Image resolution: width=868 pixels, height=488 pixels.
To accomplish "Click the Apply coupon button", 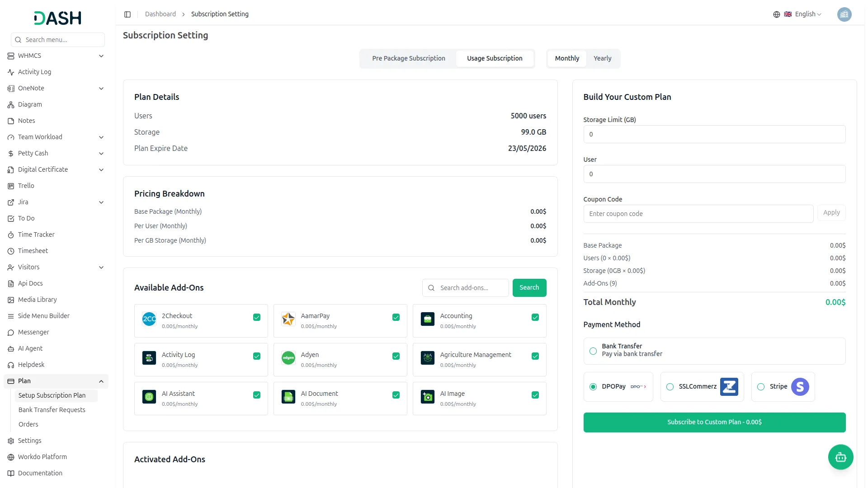I will coord(831,212).
